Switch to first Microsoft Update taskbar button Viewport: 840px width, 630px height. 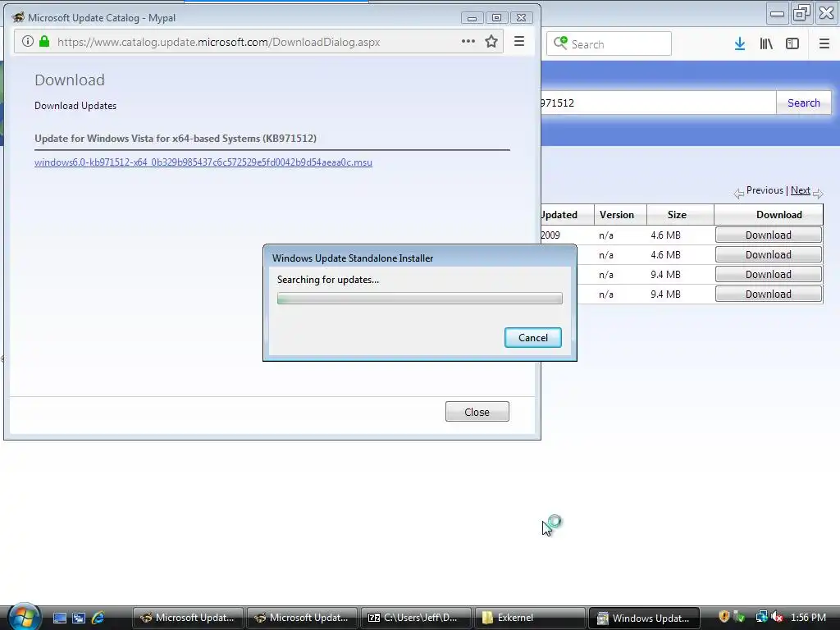188,618
